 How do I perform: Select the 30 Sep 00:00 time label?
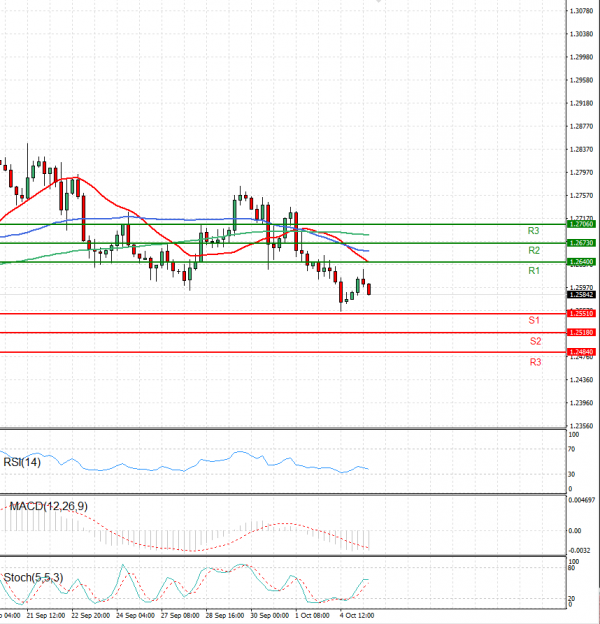pyautogui.click(x=270, y=615)
